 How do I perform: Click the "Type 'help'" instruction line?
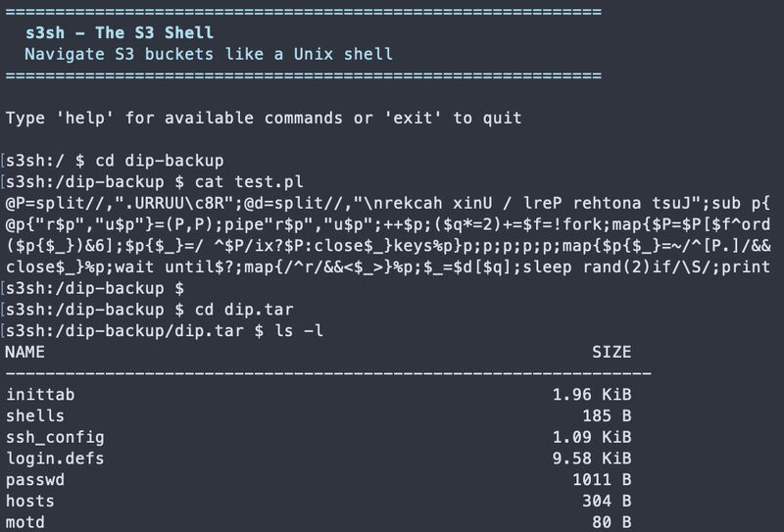(264, 118)
